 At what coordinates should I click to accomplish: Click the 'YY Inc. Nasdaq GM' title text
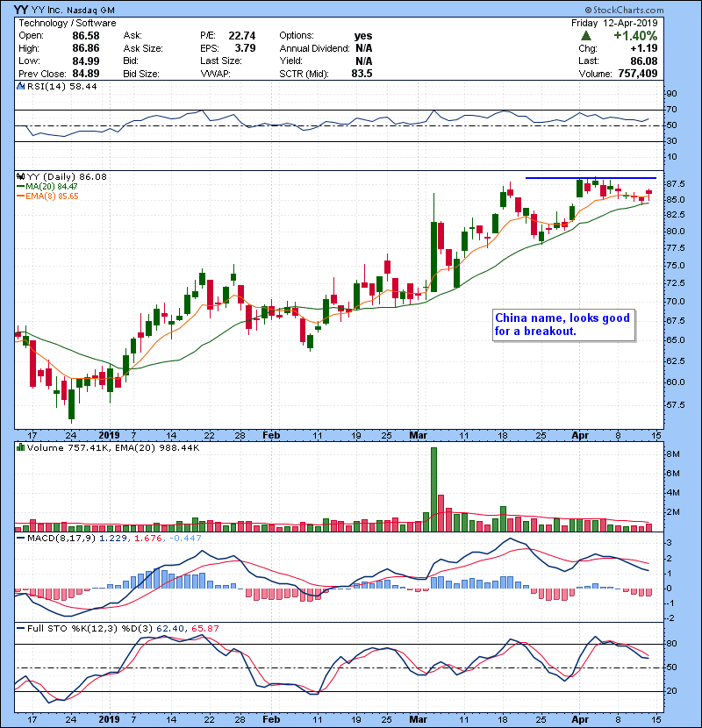tap(73, 11)
